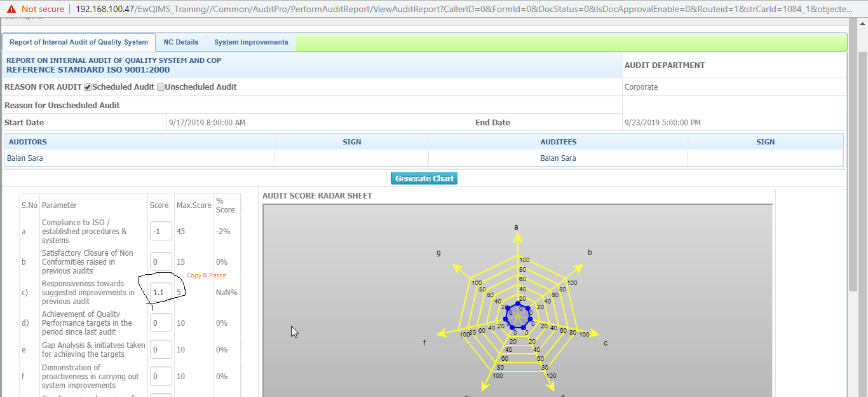Switch to the System Improvements tab
Screen dimensions: 868x397
tap(251, 42)
